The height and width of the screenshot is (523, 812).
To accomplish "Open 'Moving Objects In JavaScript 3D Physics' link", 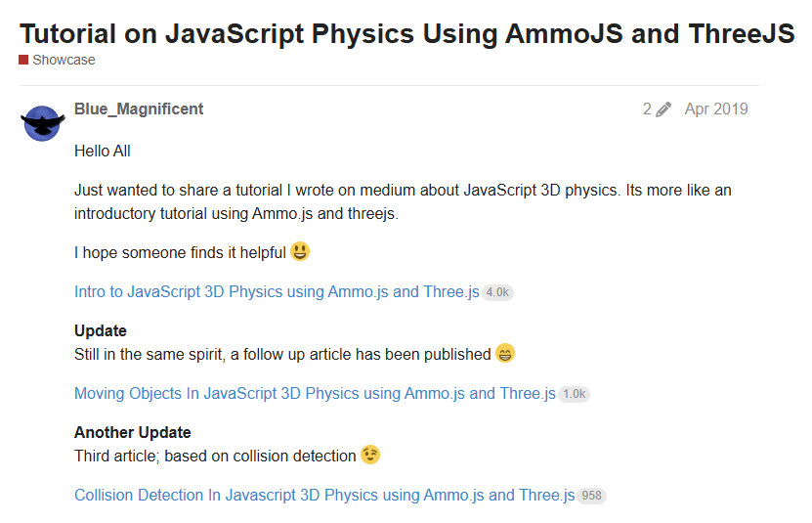I will 315,394.
